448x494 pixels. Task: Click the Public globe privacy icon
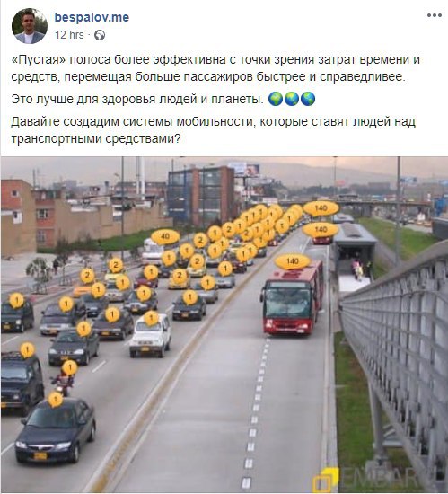(x=100, y=35)
